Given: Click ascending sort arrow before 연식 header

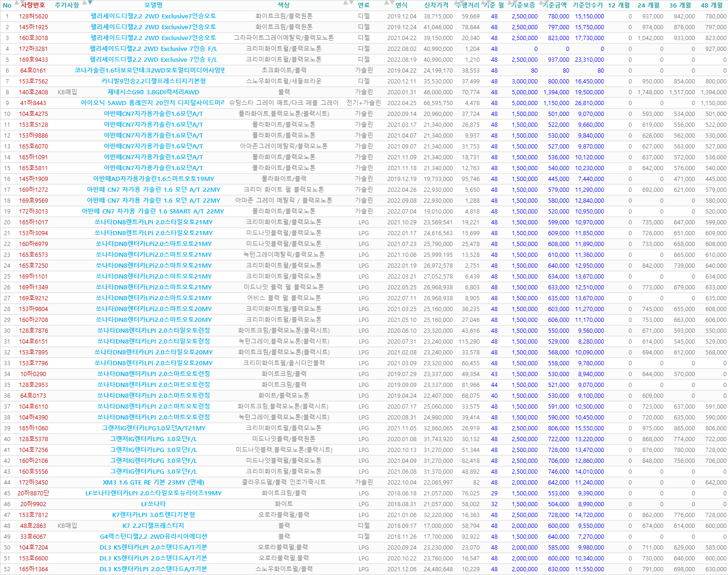Looking at the screenshot, I should [x=386, y=2].
